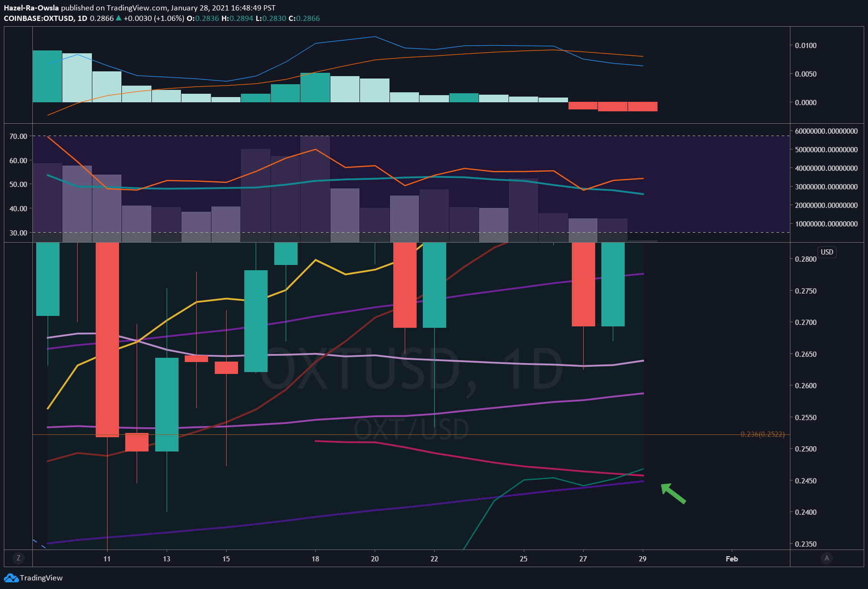Click the 0.2550 price axis label
This screenshot has width=868, height=589.
point(806,417)
